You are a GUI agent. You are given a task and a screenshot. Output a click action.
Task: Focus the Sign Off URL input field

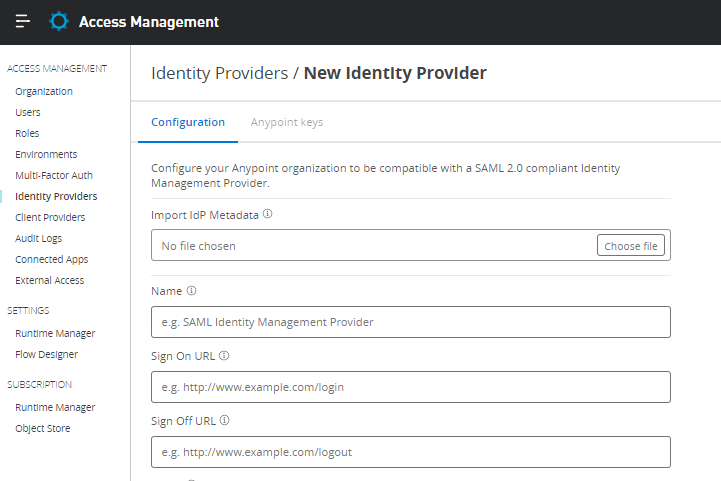(x=411, y=452)
